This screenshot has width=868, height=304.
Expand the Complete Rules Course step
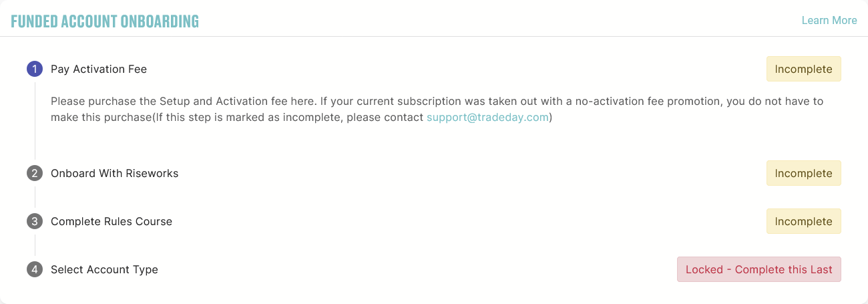point(112,221)
